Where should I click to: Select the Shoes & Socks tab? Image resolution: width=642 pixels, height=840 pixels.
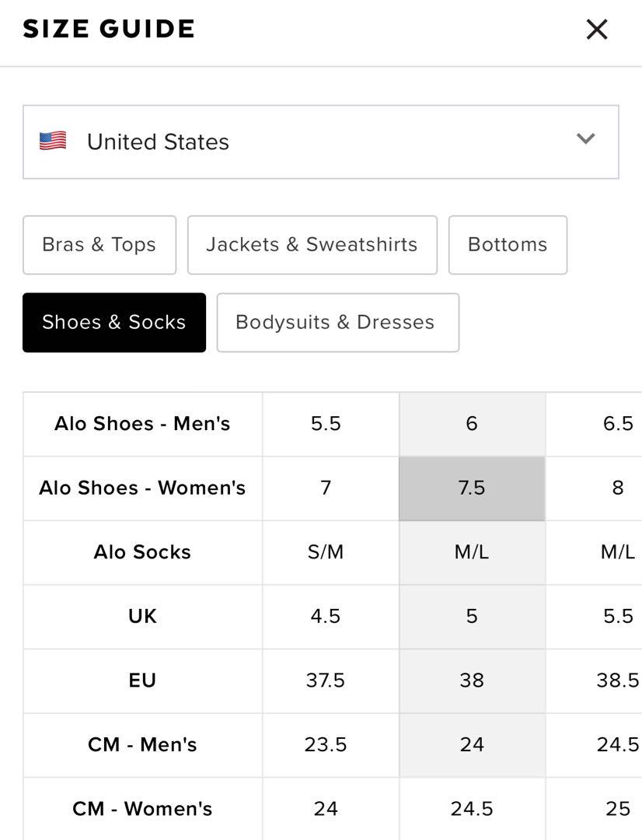pos(114,323)
